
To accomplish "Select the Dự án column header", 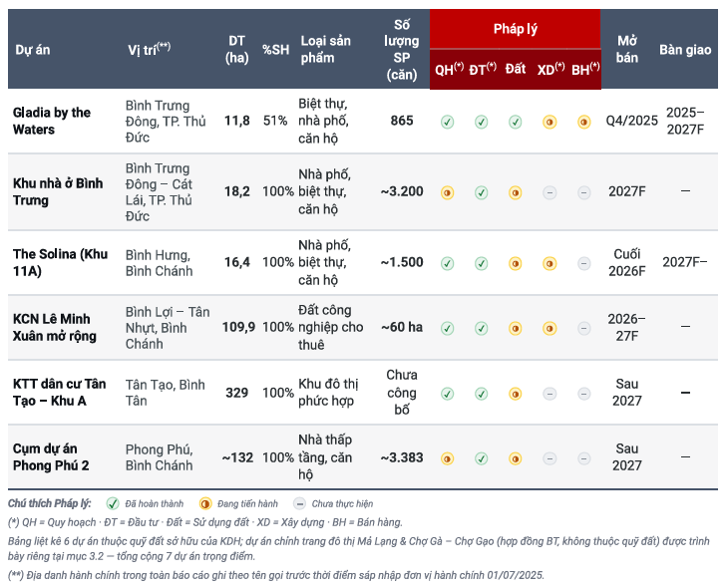I will tap(33, 50).
